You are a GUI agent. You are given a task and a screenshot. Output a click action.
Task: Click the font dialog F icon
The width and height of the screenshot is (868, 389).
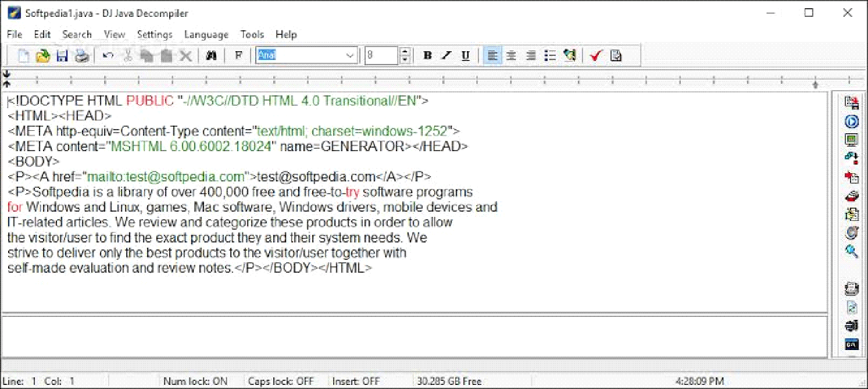(x=238, y=56)
